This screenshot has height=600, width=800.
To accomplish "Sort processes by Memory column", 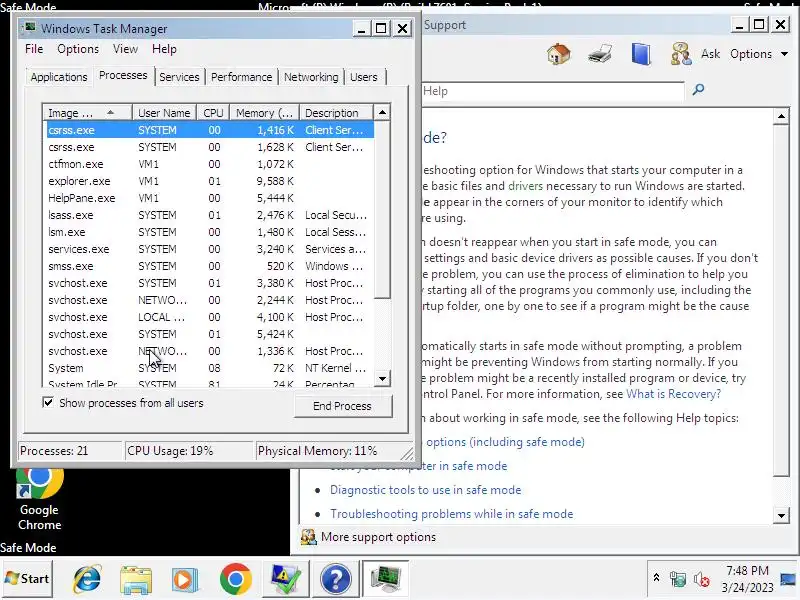I will (264, 112).
